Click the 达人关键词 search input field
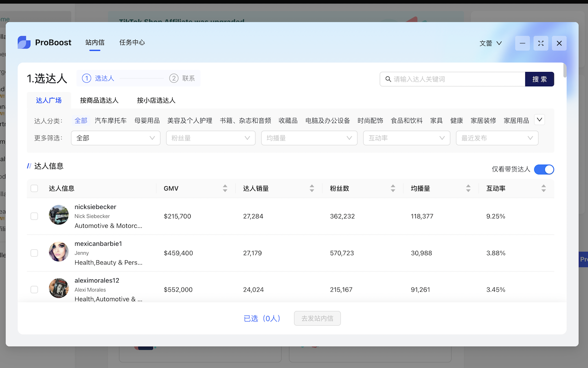 coord(450,79)
